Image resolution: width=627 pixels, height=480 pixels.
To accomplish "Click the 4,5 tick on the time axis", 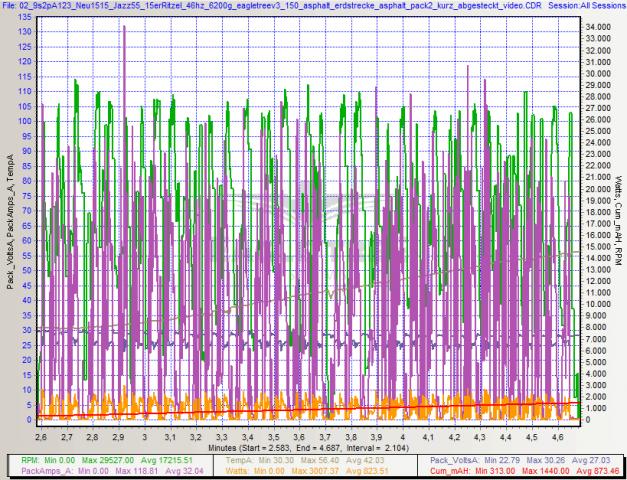I will coord(531,436).
